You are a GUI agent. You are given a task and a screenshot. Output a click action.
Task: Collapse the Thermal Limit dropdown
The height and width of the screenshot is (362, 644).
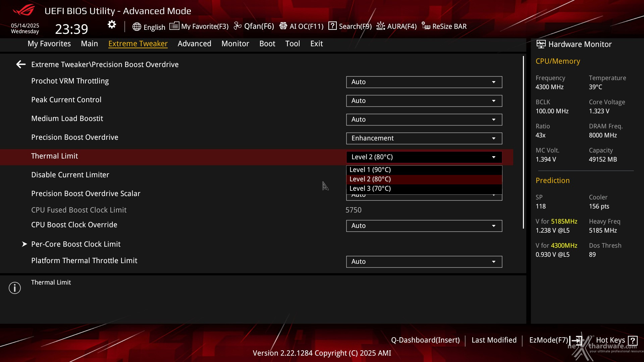(424, 157)
